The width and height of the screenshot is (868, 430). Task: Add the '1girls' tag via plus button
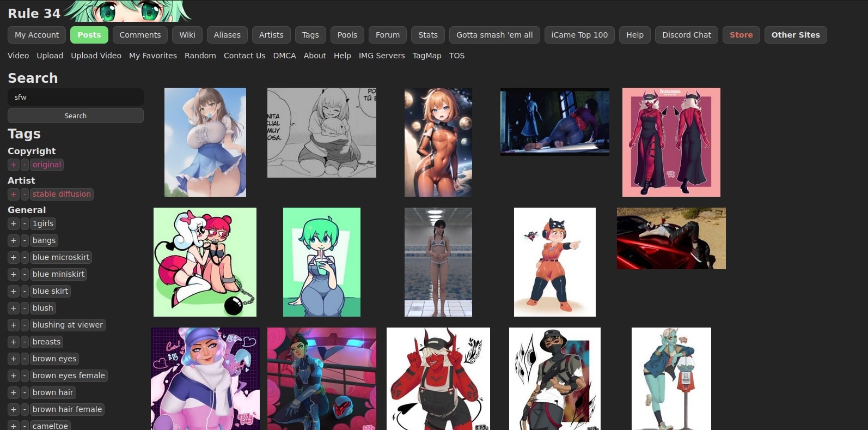[14, 223]
